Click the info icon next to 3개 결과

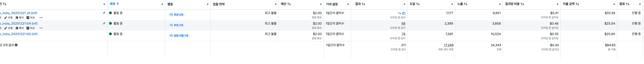[x=16, y=45]
